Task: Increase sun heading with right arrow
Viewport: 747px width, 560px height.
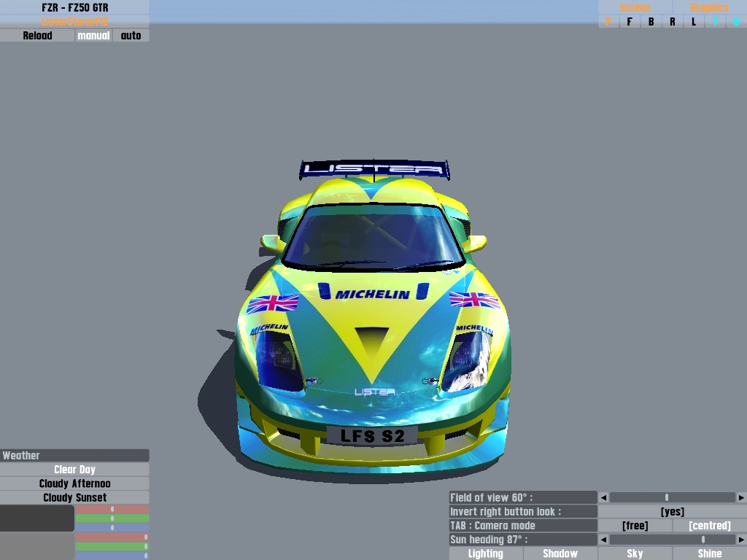Action: (x=741, y=540)
